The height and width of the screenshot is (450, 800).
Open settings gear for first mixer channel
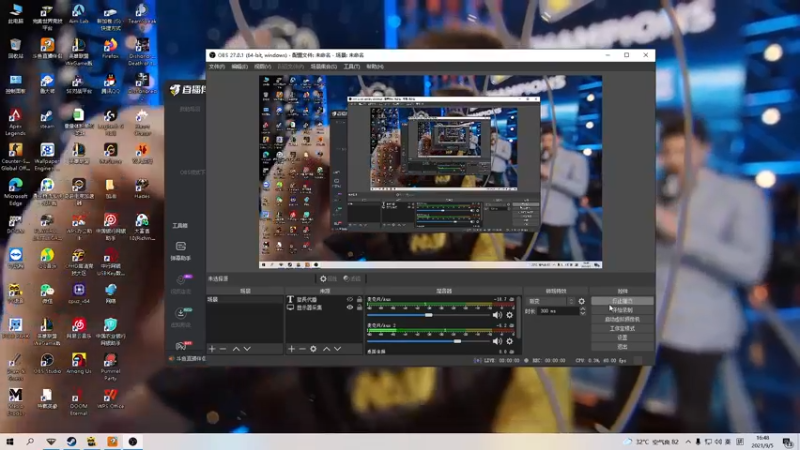[509, 315]
